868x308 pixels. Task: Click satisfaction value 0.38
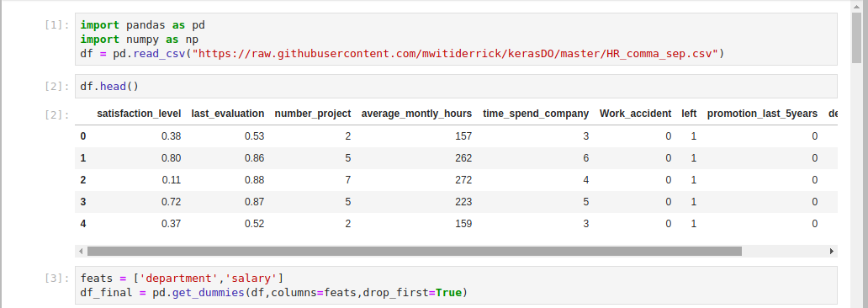[x=171, y=136]
